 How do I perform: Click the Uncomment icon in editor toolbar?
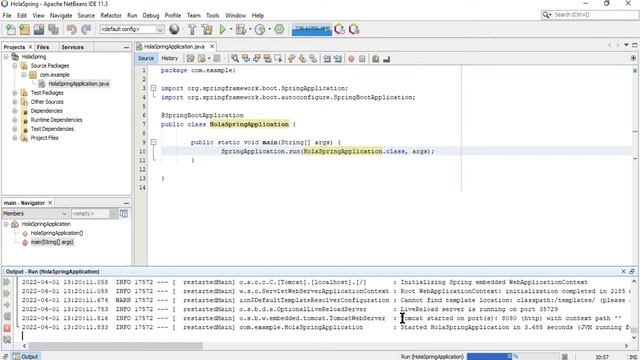point(386,59)
